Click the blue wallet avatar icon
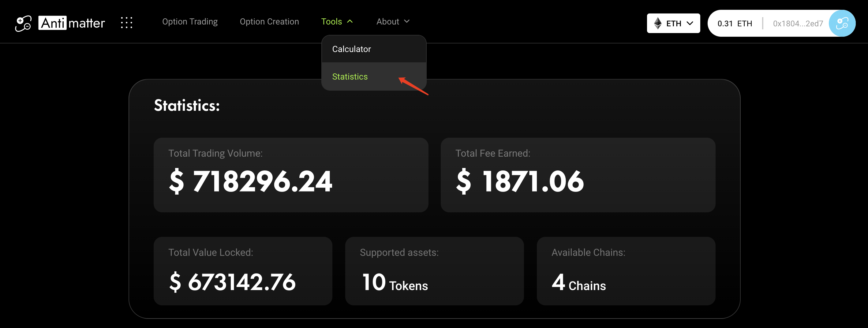 [x=842, y=23]
